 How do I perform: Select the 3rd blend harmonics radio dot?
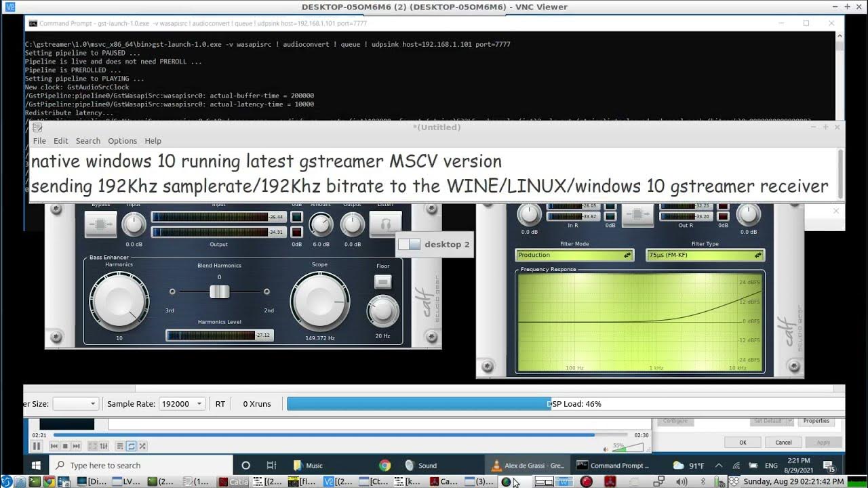pyautogui.click(x=172, y=291)
